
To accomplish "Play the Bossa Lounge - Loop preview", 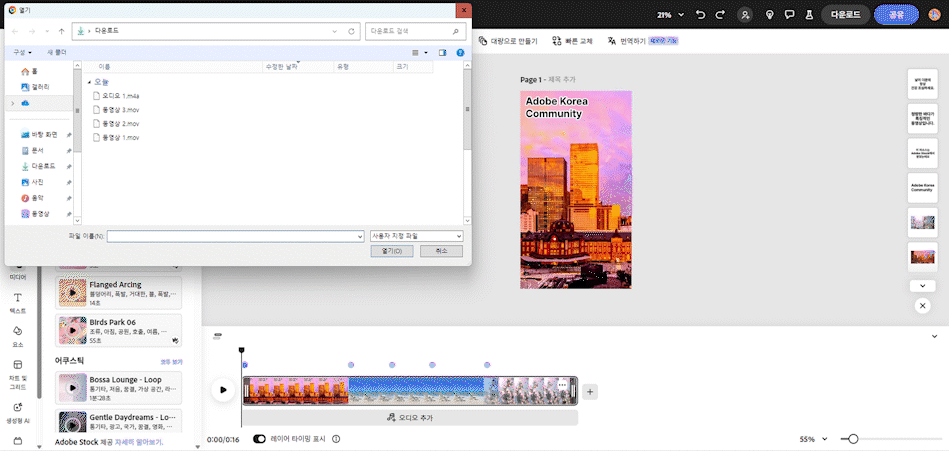I will (73, 388).
